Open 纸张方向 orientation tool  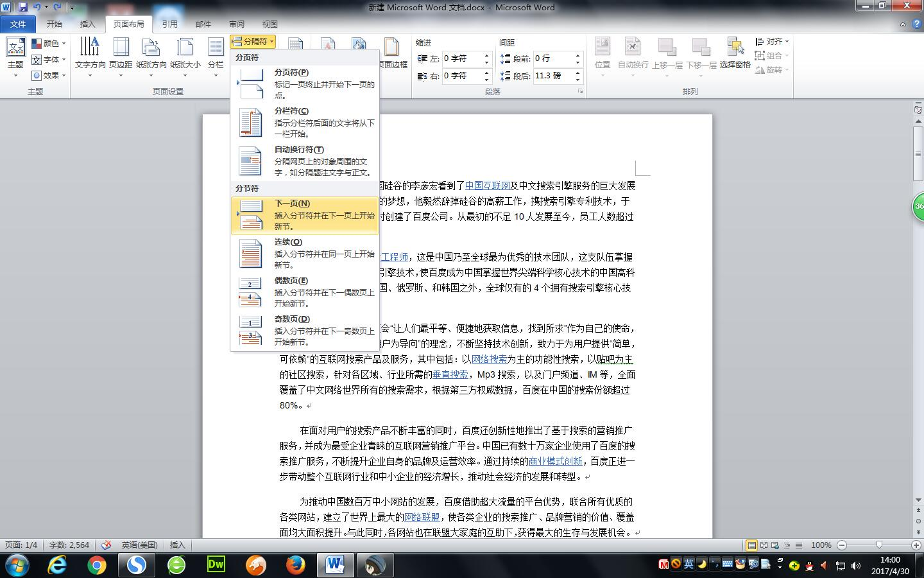pos(151,58)
